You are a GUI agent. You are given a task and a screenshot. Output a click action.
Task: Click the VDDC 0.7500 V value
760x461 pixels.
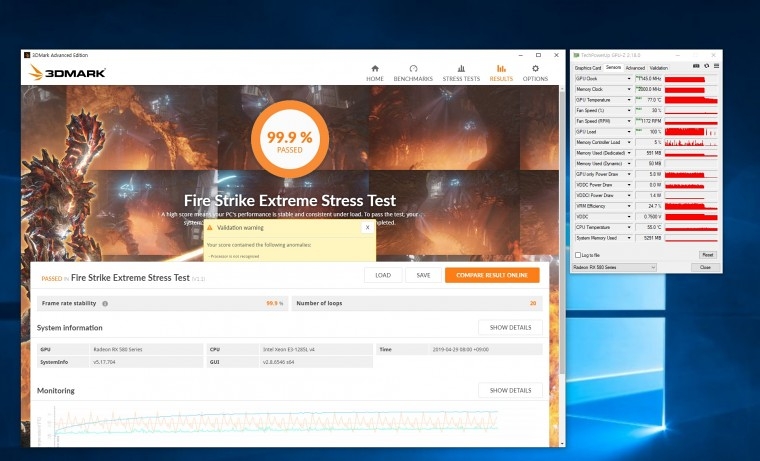point(649,217)
